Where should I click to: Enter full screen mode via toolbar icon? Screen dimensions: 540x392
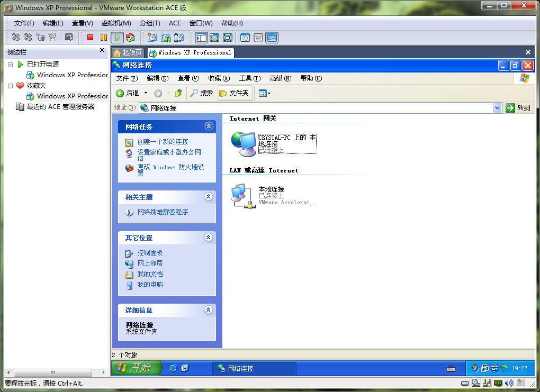[x=228, y=38]
